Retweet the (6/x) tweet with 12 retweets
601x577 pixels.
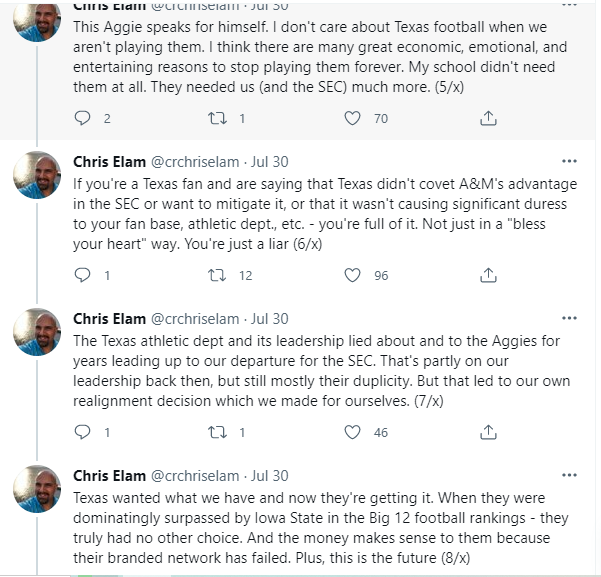[217, 275]
